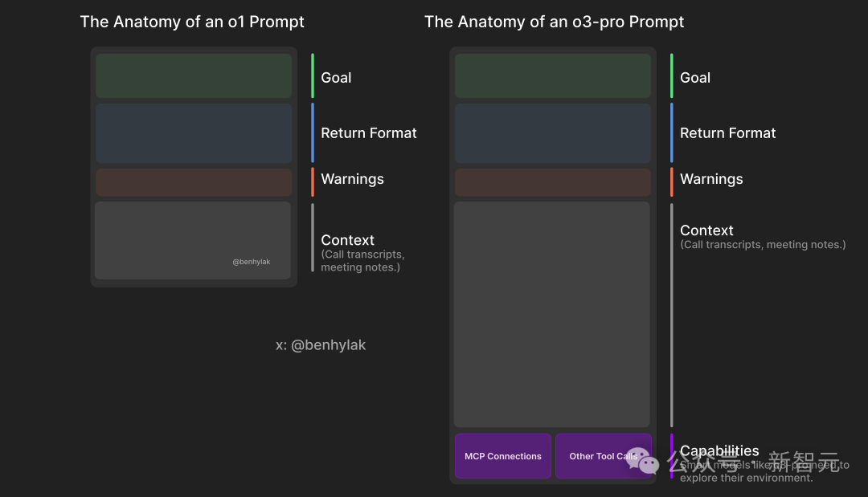Select the red Warnings block in o3-pro diagram

click(552, 182)
